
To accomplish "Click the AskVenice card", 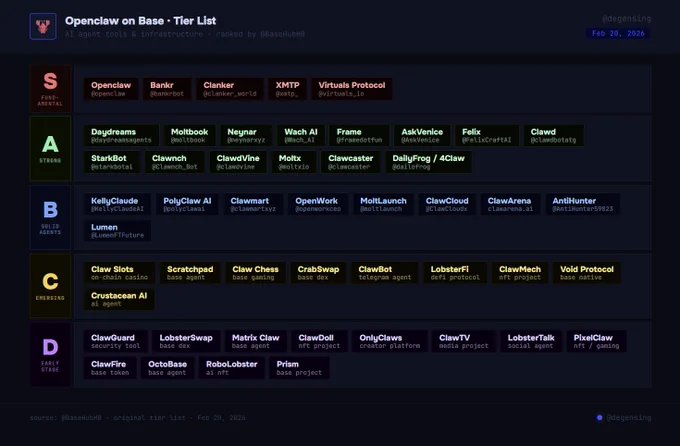I will tap(422, 135).
